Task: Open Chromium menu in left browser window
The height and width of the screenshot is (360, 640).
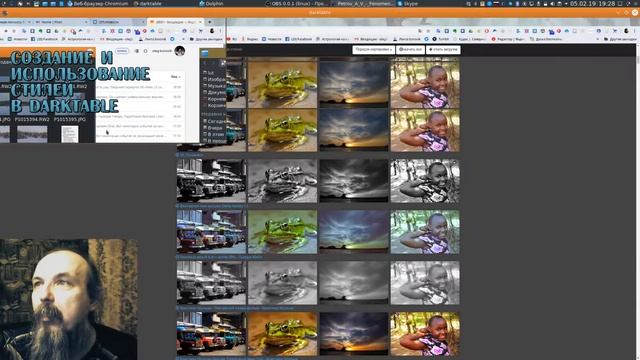Action: [x=221, y=31]
